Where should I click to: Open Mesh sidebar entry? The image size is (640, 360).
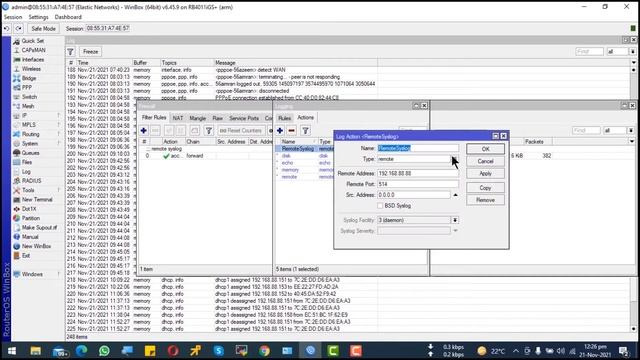click(x=28, y=107)
